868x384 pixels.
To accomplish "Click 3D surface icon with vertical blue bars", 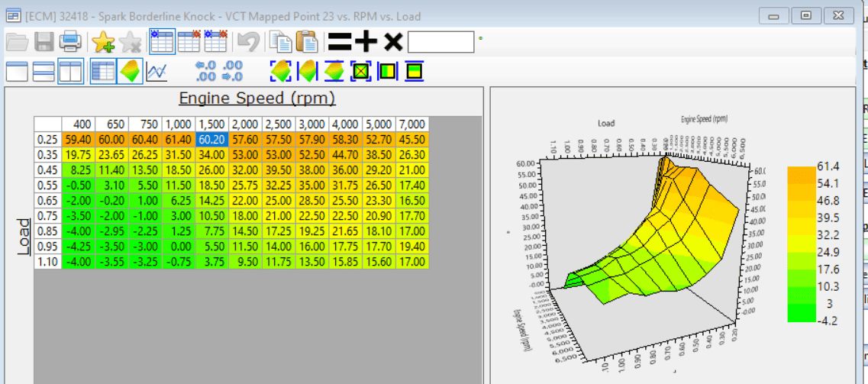I will tap(307, 71).
